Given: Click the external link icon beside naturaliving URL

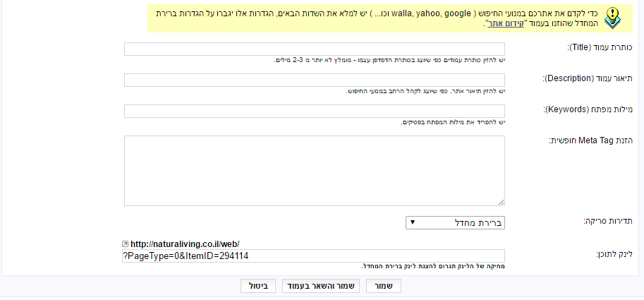Looking at the screenshot, I should click(x=126, y=244).
